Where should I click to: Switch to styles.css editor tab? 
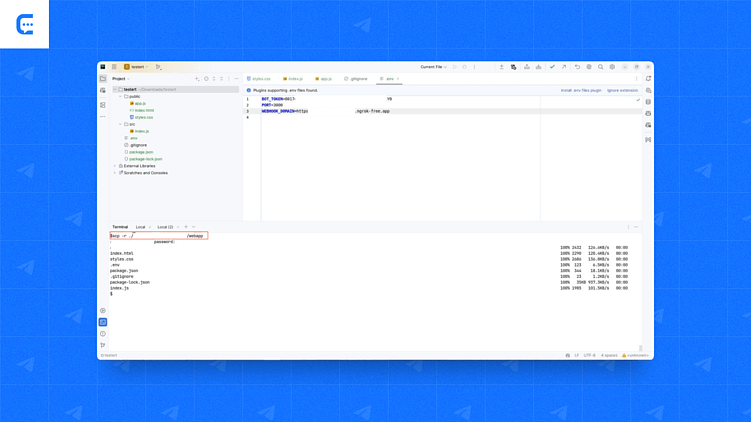[x=259, y=79]
